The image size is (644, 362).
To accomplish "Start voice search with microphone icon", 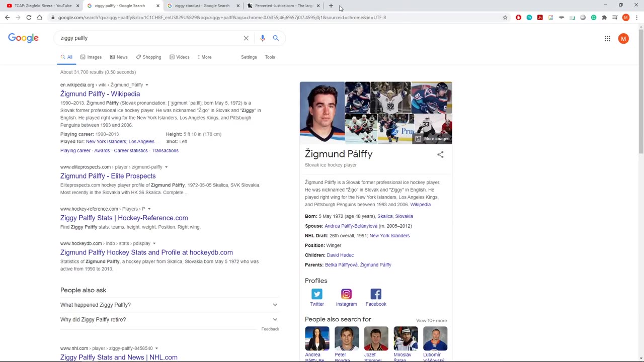I will [262, 38].
